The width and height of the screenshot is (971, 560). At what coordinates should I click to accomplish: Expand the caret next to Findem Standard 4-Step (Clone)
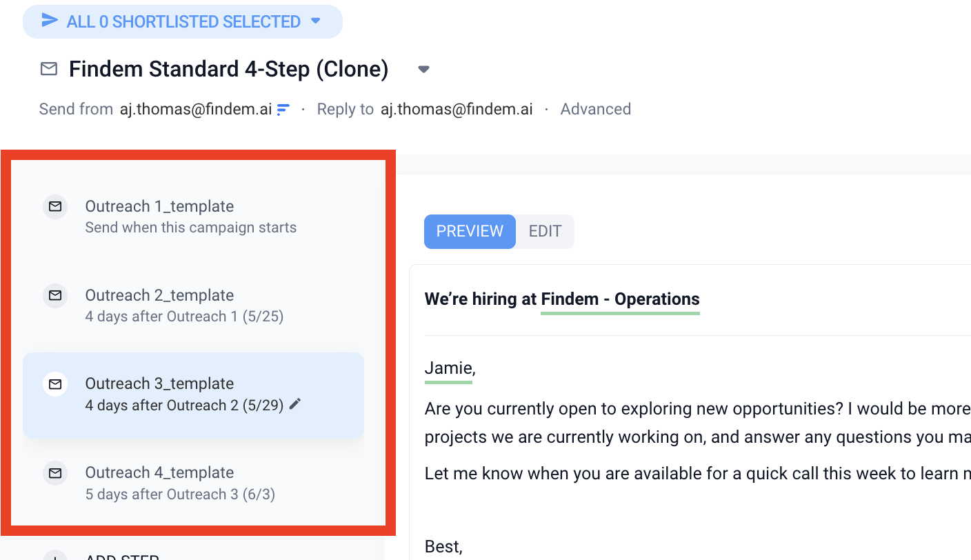(424, 69)
